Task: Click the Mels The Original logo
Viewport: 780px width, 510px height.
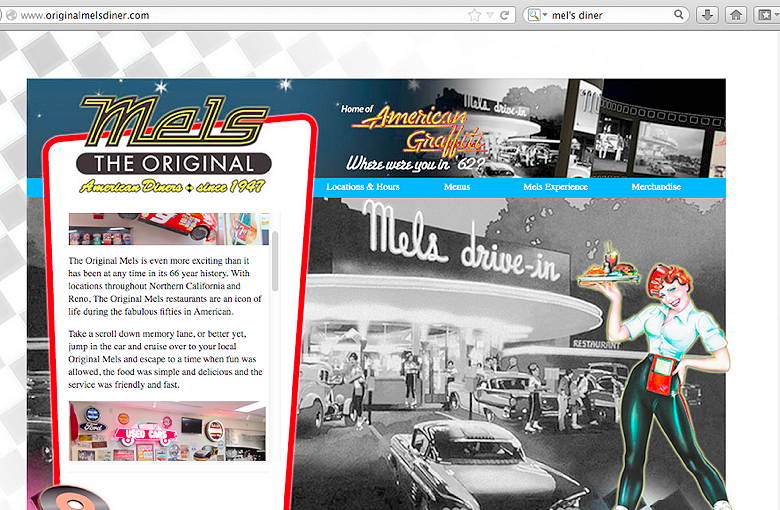Action: click(175, 141)
